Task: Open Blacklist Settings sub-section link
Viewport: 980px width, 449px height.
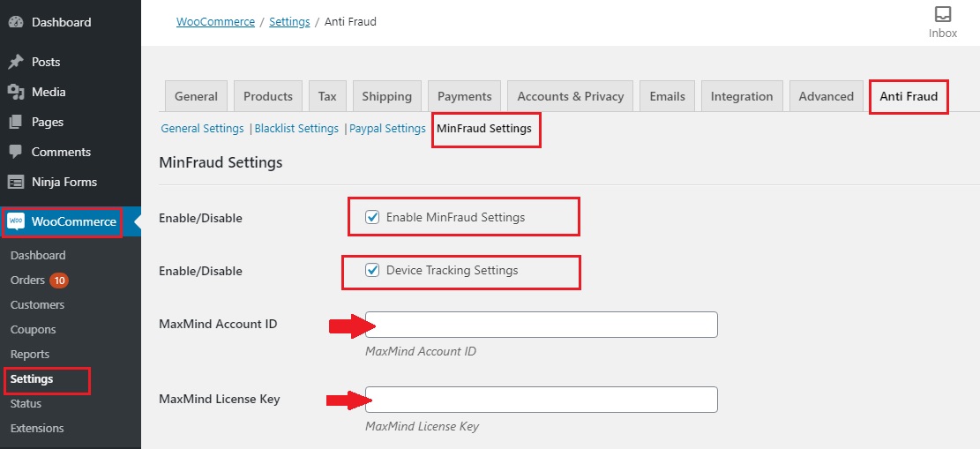Action: 297,128
